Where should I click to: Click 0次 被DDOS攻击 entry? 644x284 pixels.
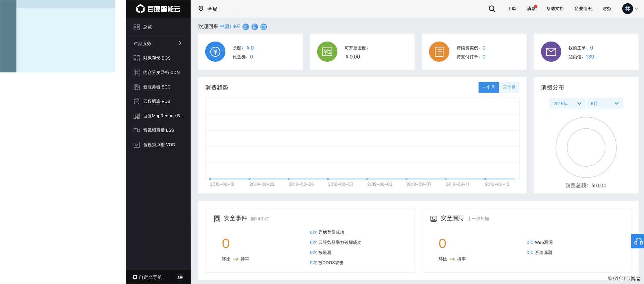tap(327, 263)
